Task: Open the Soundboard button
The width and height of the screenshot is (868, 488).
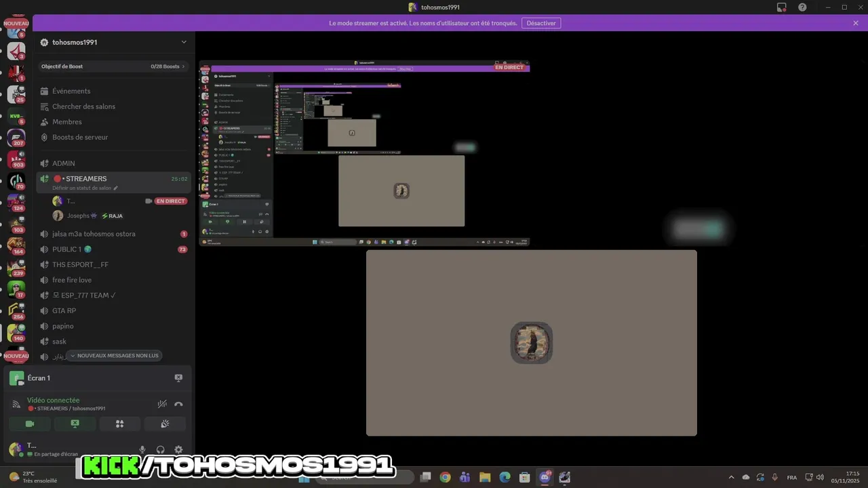Action: point(165,424)
